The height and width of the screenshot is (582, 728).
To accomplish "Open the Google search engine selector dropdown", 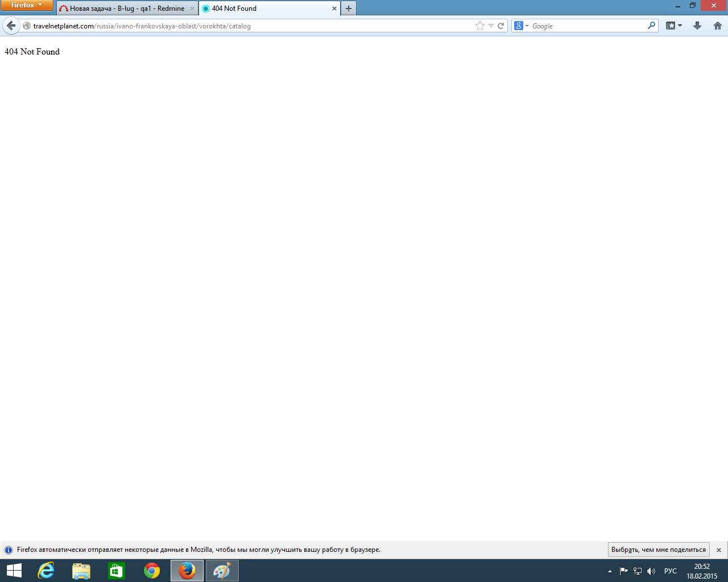I will pyautogui.click(x=521, y=26).
